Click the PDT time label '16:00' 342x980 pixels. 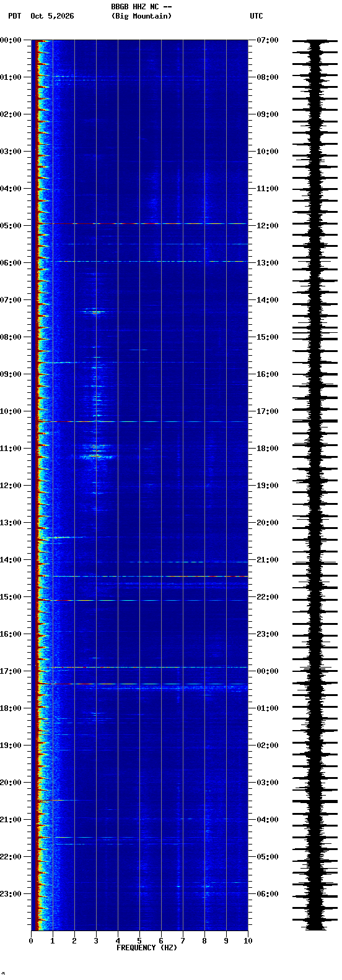pyautogui.click(x=11, y=634)
